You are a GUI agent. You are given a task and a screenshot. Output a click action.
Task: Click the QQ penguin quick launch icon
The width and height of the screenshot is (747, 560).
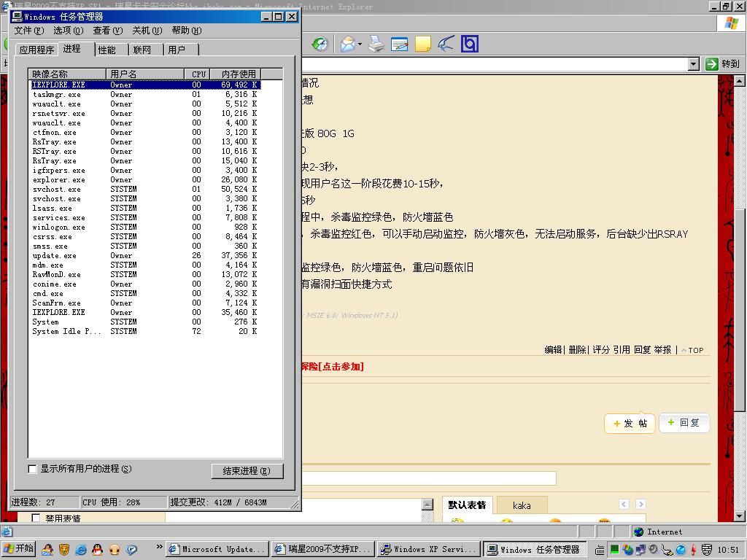[x=97, y=550]
